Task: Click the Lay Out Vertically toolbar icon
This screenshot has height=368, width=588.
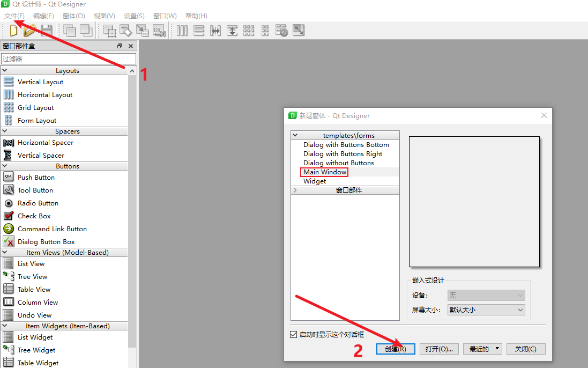Action: [x=199, y=31]
